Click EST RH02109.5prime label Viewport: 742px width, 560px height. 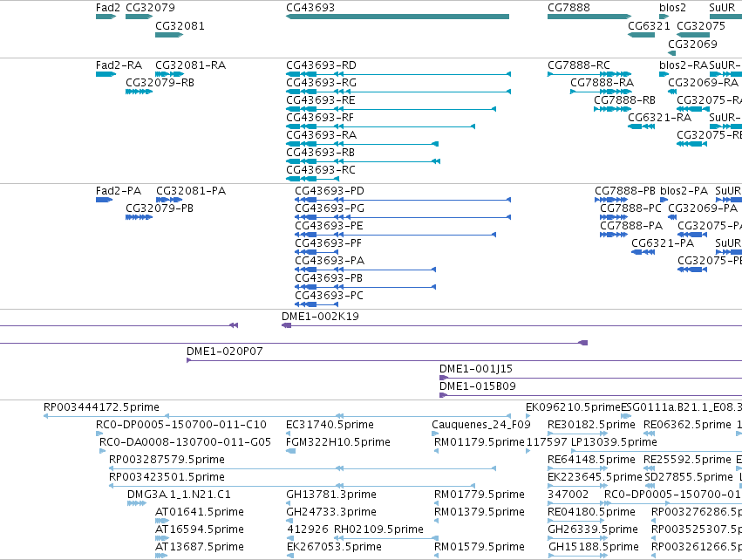tap(378, 529)
